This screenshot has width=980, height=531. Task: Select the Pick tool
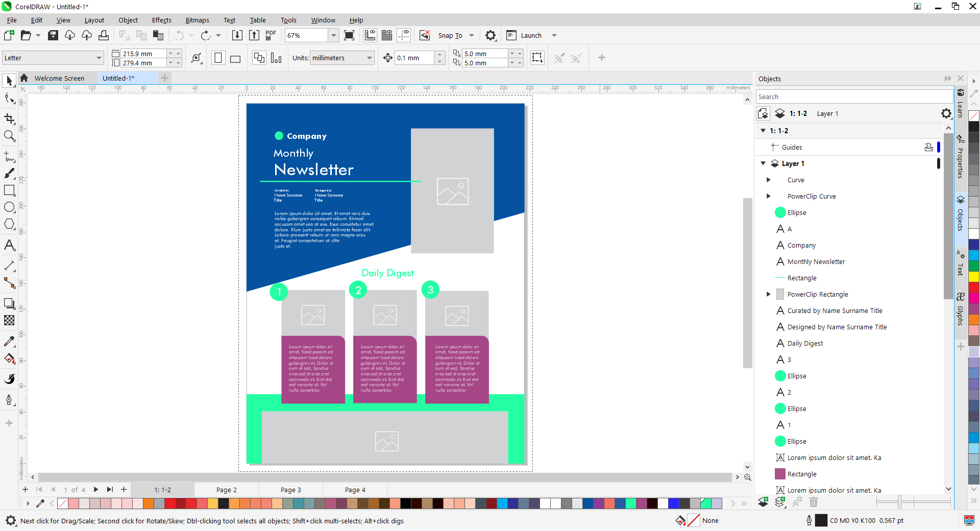(9, 81)
